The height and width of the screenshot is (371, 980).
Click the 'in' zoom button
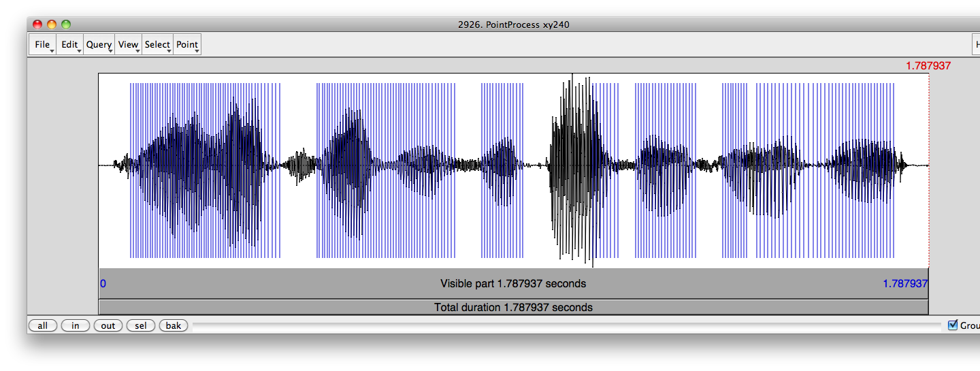coord(75,325)
